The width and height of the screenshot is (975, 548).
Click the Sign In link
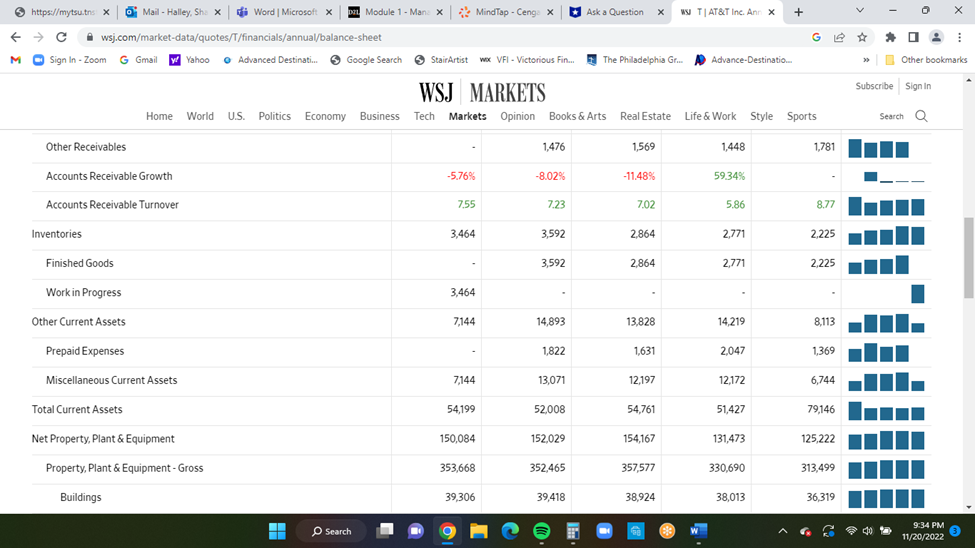coord(918,86)
